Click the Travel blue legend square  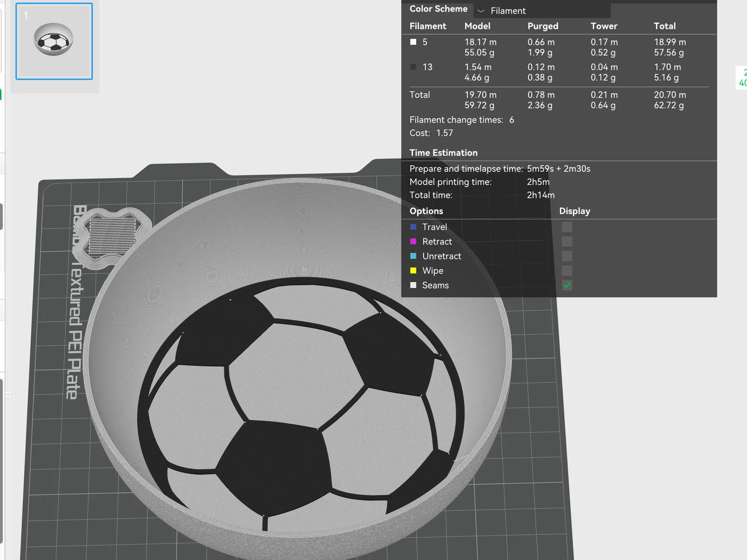click(413, 227)
